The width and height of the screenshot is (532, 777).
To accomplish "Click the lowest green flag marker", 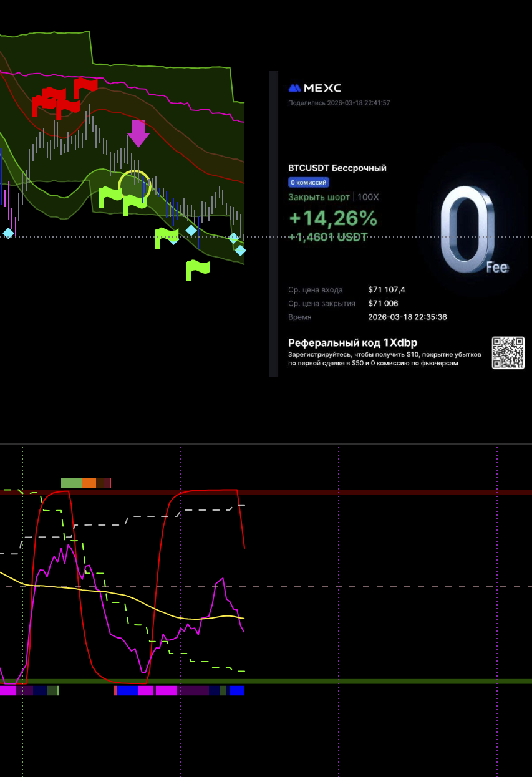I will 197,269.
